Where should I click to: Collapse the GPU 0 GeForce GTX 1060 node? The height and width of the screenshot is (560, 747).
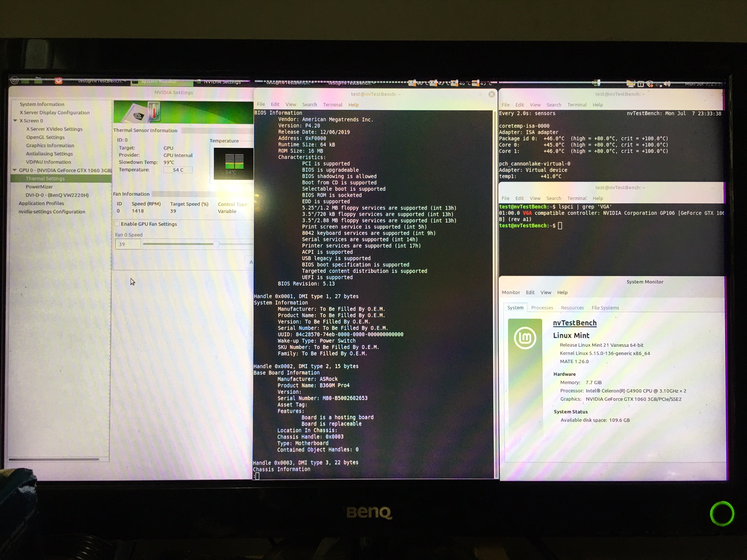15,170
